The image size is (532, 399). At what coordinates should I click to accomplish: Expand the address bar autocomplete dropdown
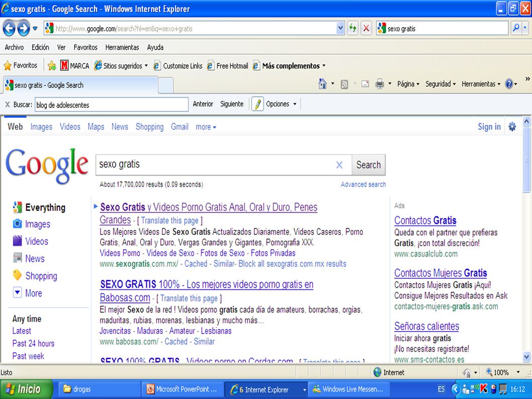click(340, 29)
